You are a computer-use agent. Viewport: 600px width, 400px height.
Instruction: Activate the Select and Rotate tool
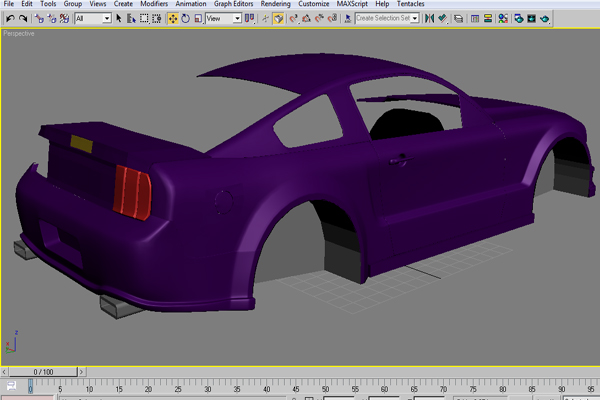pos(186,18)
